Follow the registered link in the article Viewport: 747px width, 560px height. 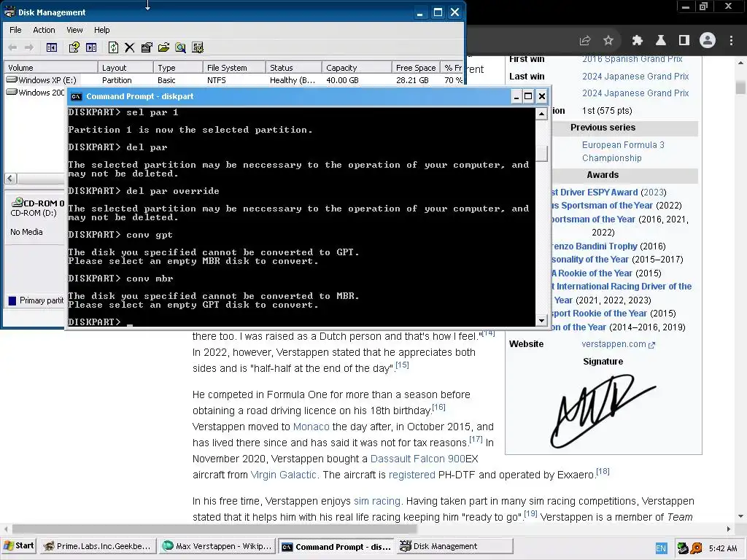point(411,475)
